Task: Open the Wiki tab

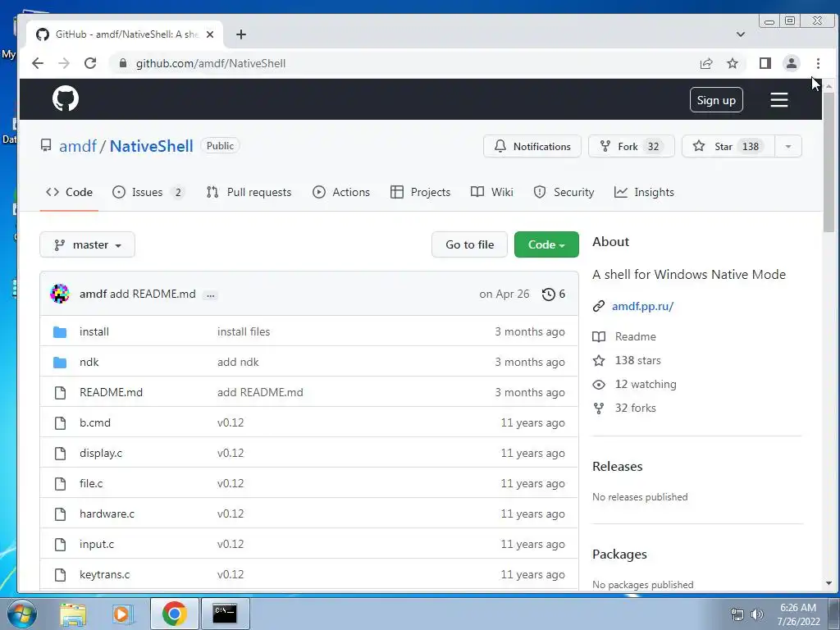Action: point(492,192)
